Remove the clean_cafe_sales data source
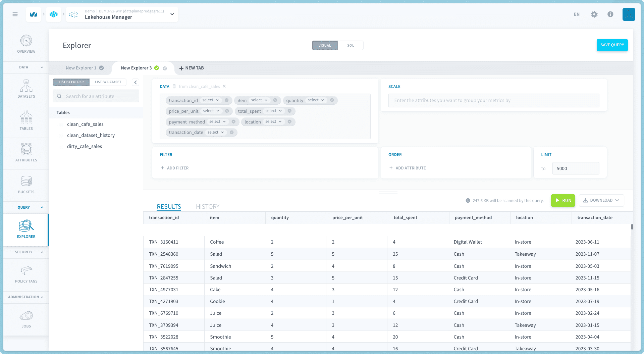Image resolution: width=644 pixels, height=354 pixels. (x=224, y=87)
